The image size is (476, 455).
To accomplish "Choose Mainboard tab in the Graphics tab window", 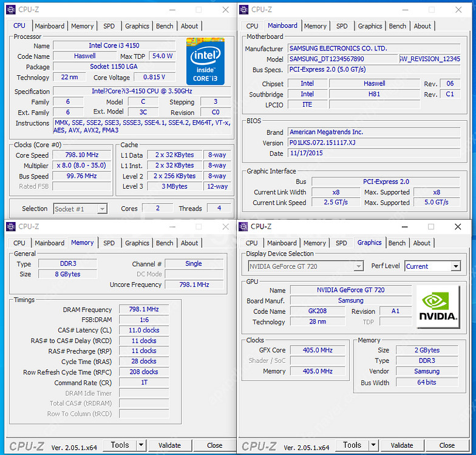I will pyautogui.click(x=282, y=243).
